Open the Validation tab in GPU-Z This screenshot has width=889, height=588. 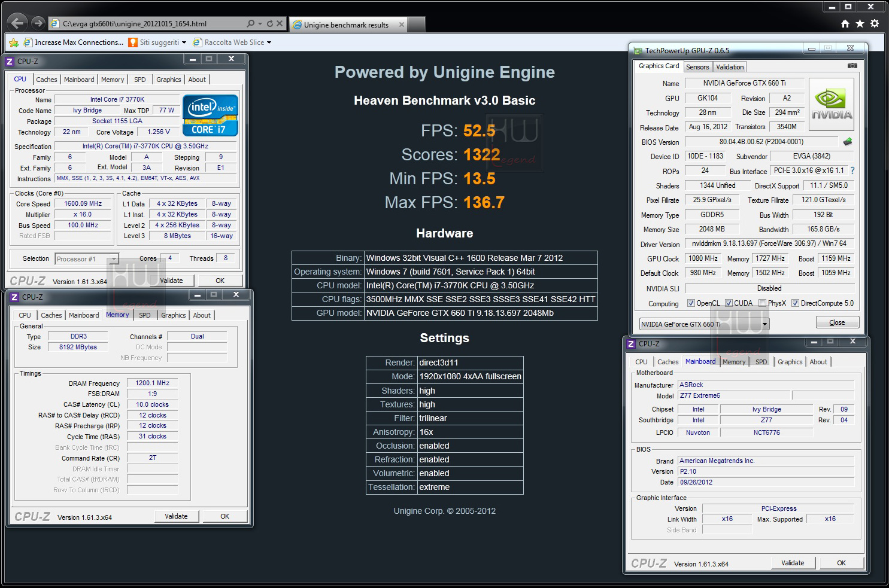pos(730,67)
